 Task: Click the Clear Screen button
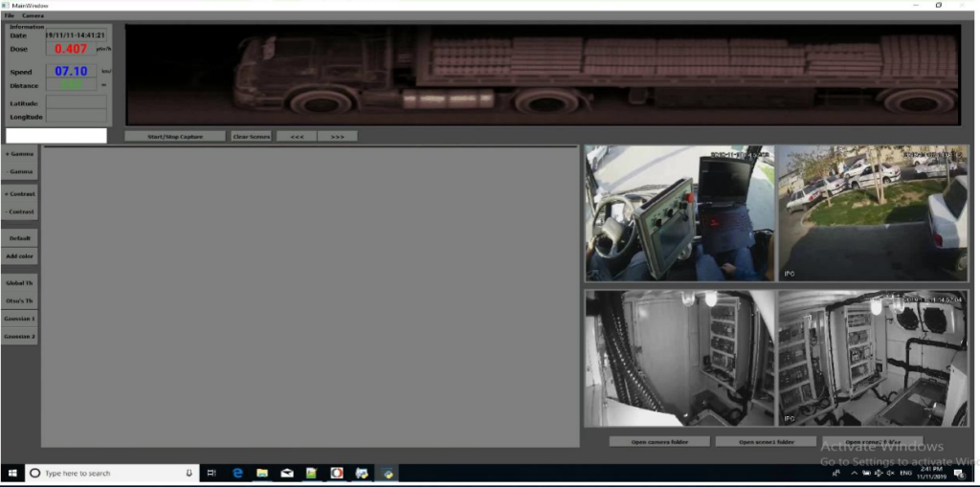point(251,136)
